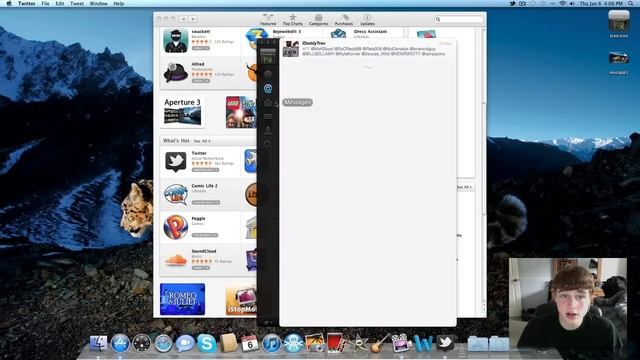Viewport: 640px width, 360px height.
Task: Open the LEGO Harry Potter banner
Action: 241,112
